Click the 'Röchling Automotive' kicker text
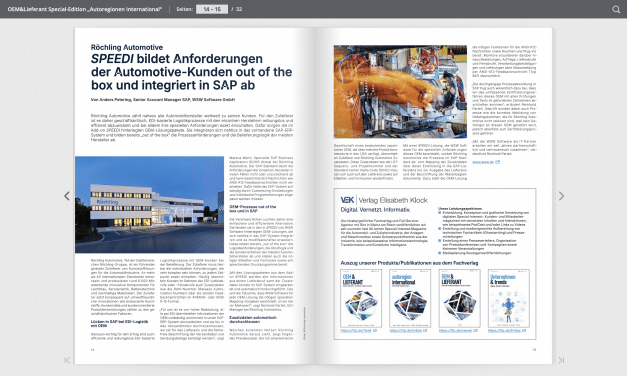627x376 pixels. pos(127,47)
